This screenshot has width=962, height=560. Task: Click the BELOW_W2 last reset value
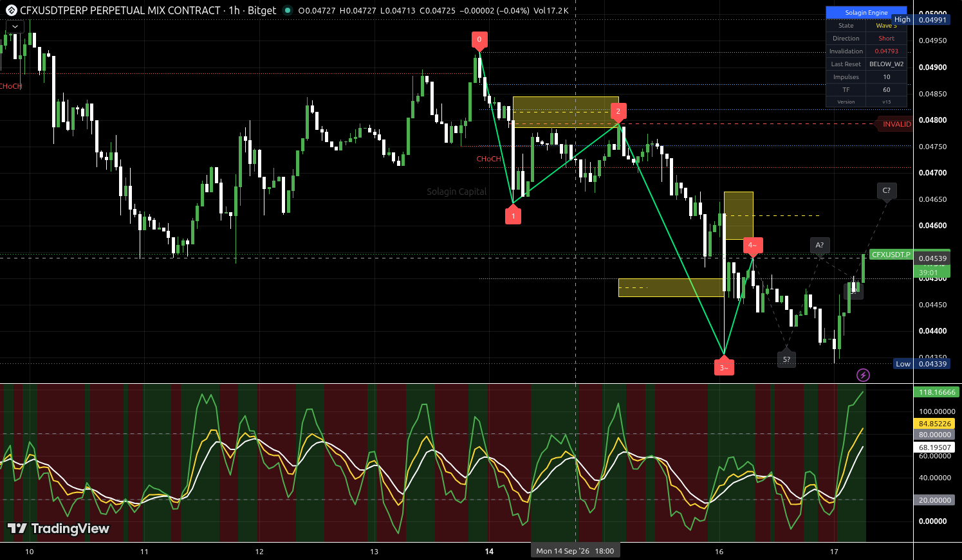point(886,64)
